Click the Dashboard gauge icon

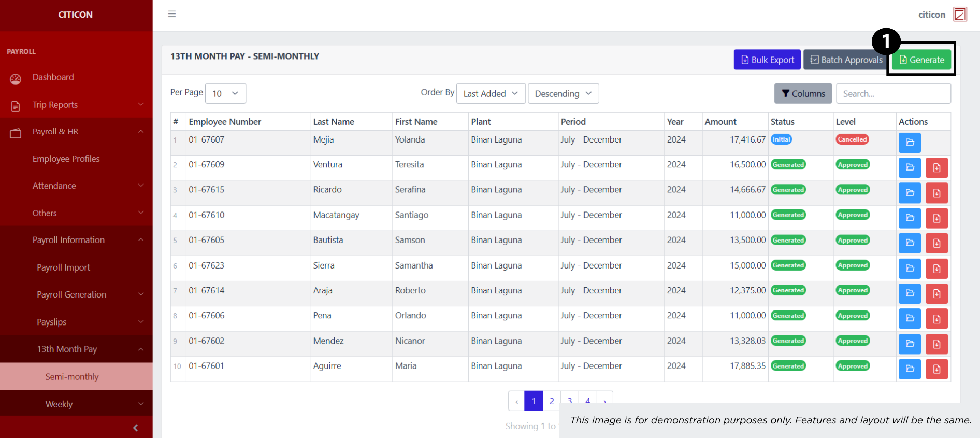click(16, 78)
